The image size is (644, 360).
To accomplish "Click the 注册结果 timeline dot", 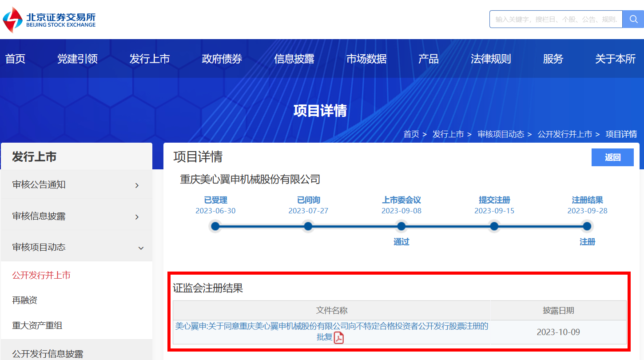I will coord(587,226).
